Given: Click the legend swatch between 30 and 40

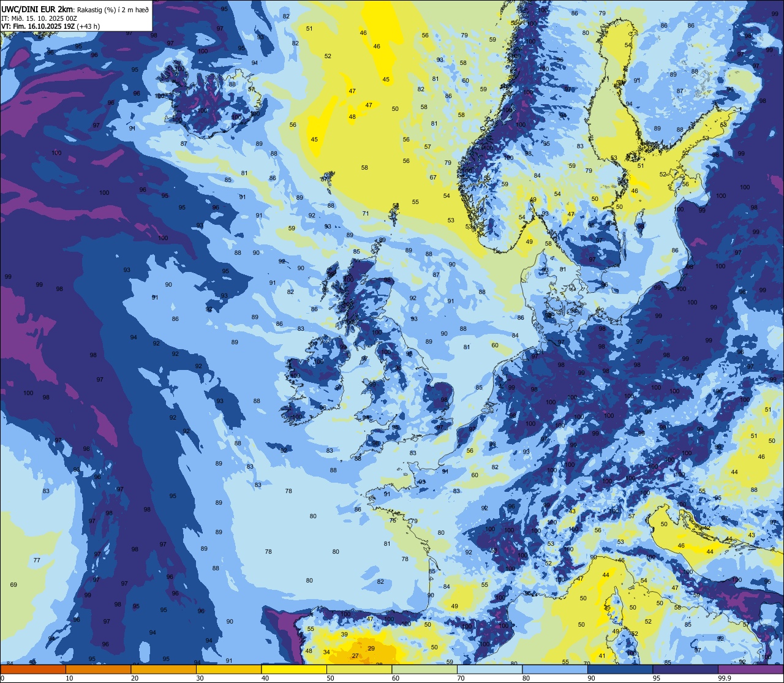Looking at the screenshot, I should coord(228,669).
